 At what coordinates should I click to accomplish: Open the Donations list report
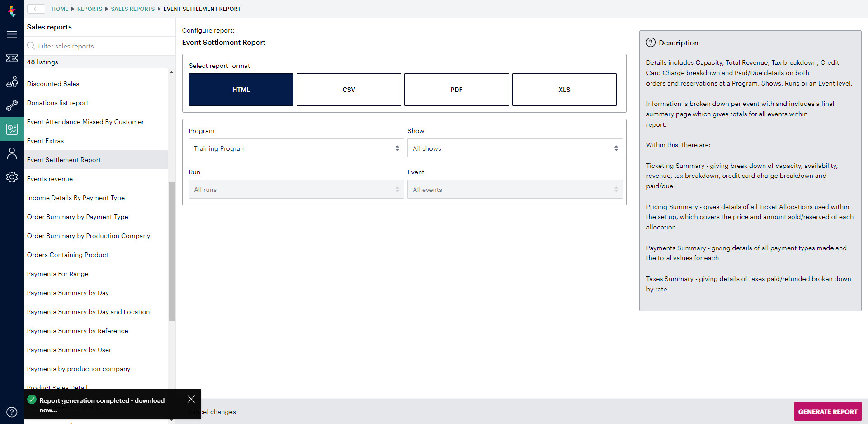57,103
